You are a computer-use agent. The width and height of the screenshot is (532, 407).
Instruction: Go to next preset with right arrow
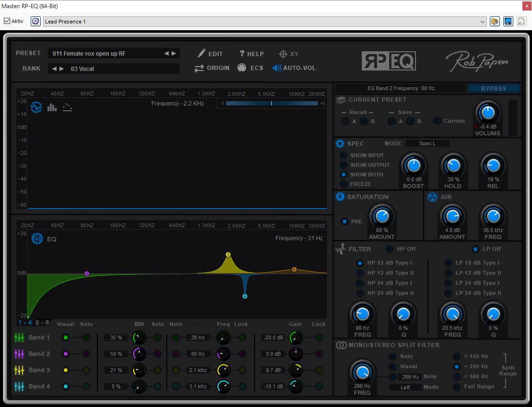(173, 53)
